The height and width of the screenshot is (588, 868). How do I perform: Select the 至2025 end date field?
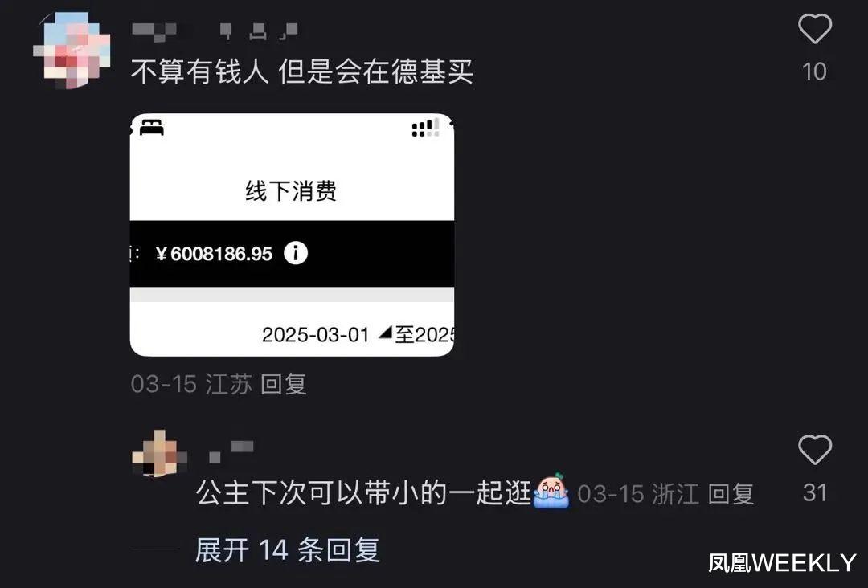pyautogui.click(x=424, y=335)
